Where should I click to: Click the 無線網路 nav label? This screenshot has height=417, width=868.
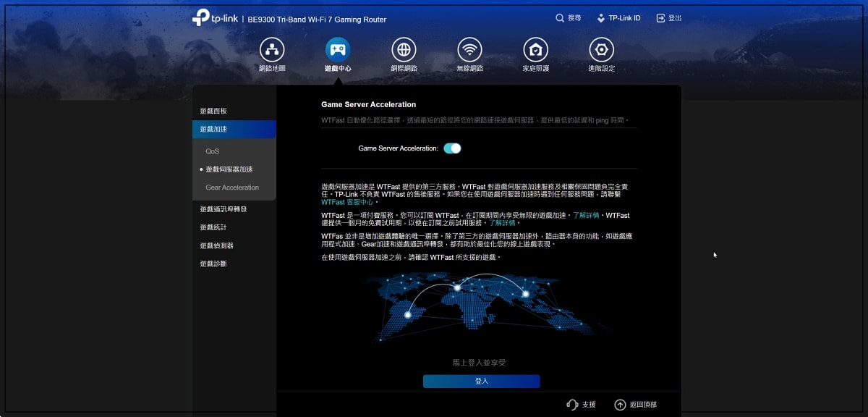[470, 68]
